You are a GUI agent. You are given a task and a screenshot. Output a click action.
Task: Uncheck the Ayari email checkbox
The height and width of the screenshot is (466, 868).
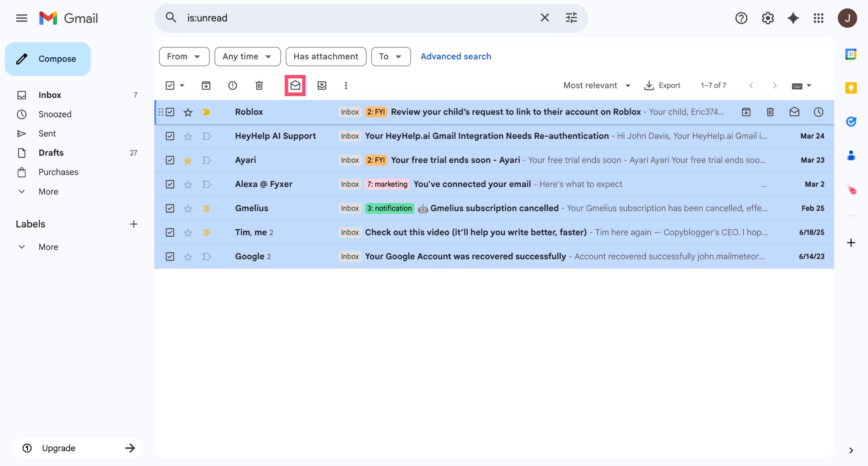click(170, 160)
